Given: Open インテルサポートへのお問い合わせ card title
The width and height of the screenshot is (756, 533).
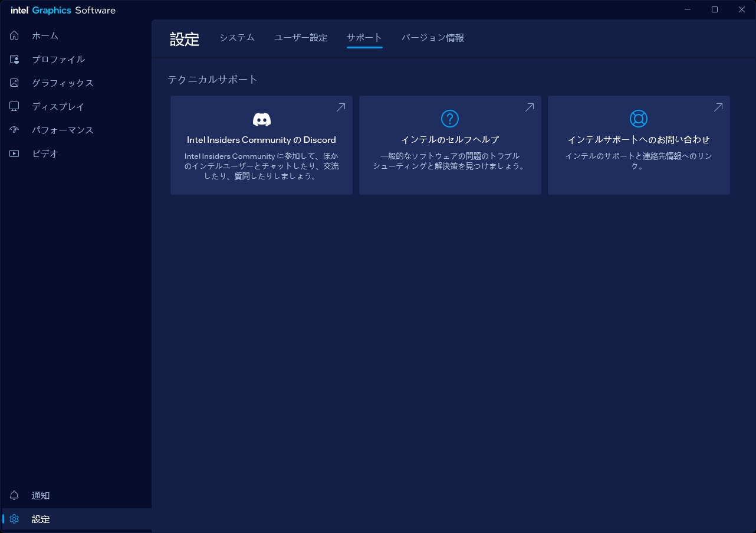Looking at the screenshot, I should 639,140.
